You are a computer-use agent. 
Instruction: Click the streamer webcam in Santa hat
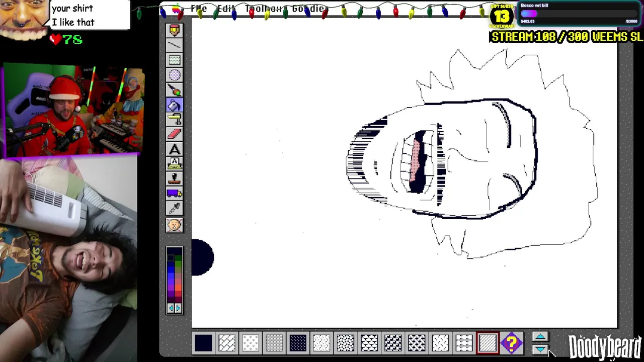pos(73,110)
